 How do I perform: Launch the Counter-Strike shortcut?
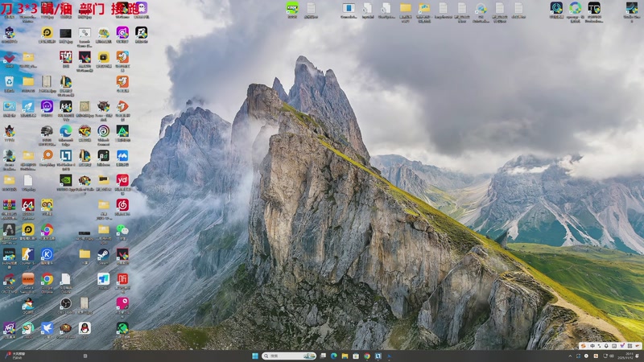(28, 254)
